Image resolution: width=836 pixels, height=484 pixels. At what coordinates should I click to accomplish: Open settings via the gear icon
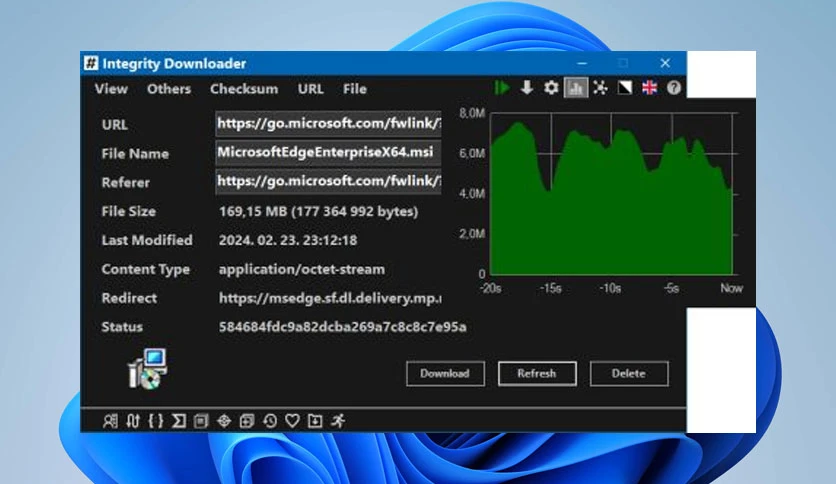551,88
